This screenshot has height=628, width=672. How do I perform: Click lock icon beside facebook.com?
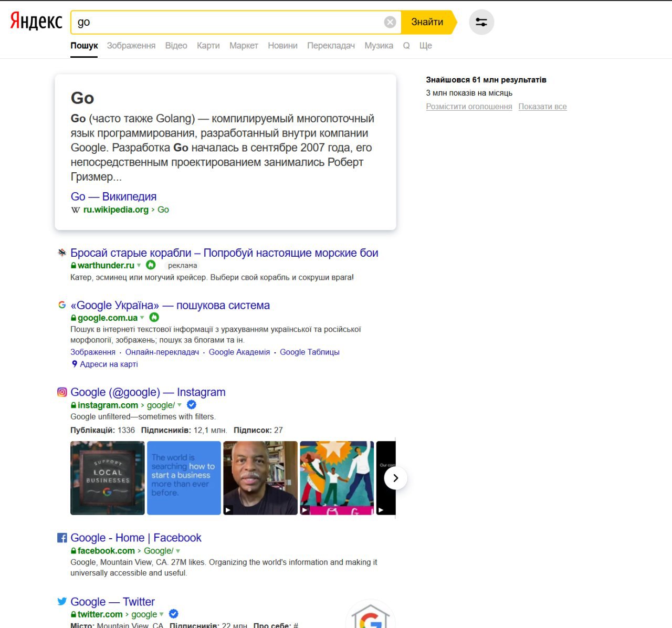coord(73,551)
